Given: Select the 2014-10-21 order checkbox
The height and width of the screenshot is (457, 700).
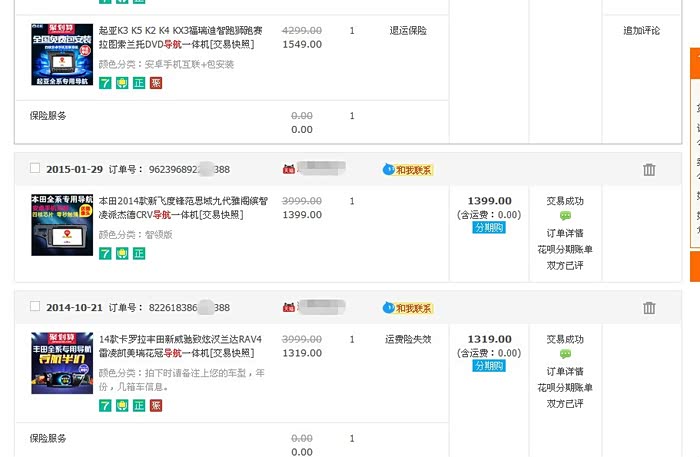Looking at the screenshot, I should pos(36,307).
